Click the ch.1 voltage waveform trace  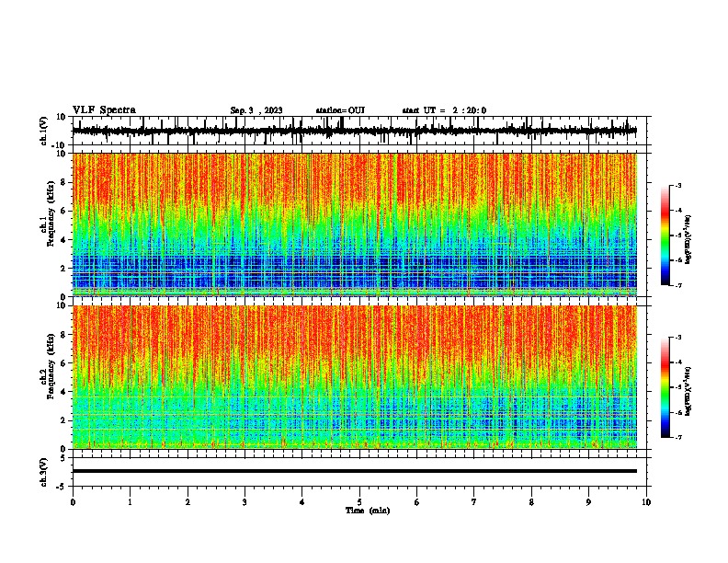(x=354, y=131)
